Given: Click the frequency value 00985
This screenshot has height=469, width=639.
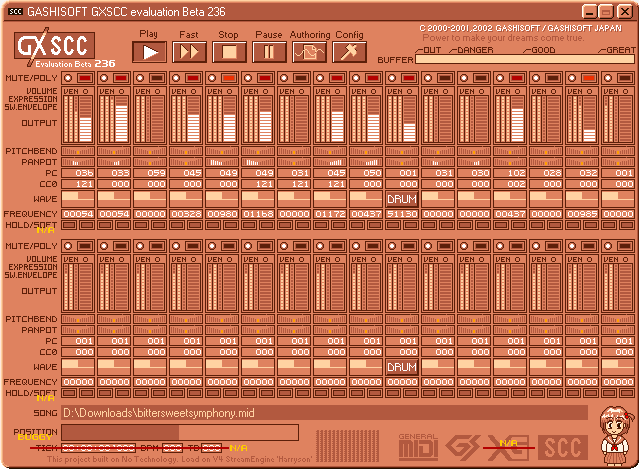Looking at the screenshot, I should 582,214.
